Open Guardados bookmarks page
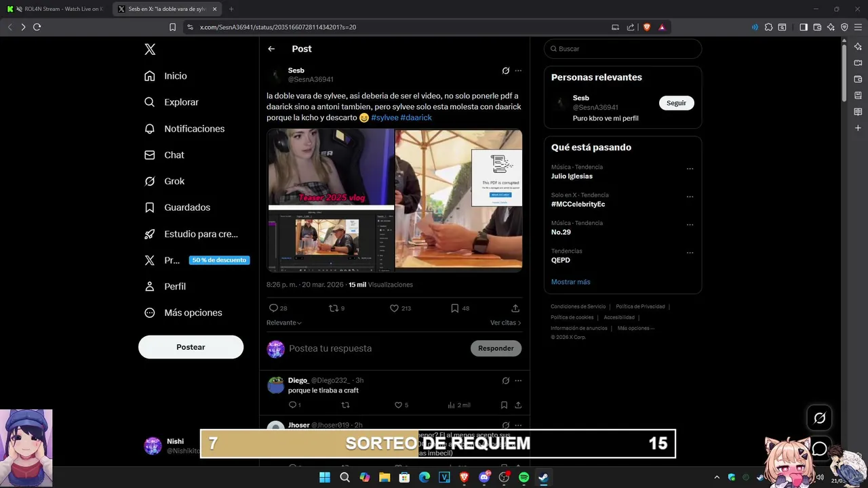The width and height of the screenshot is (868, 488). tap(177, 207)
